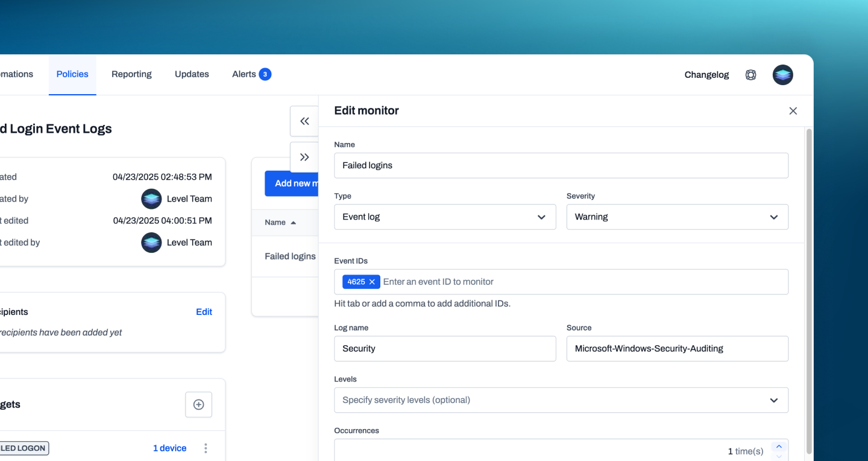Click the created date 04/23/2025 02:48:53 PM

pyautogui.click(x=162, y=177)
